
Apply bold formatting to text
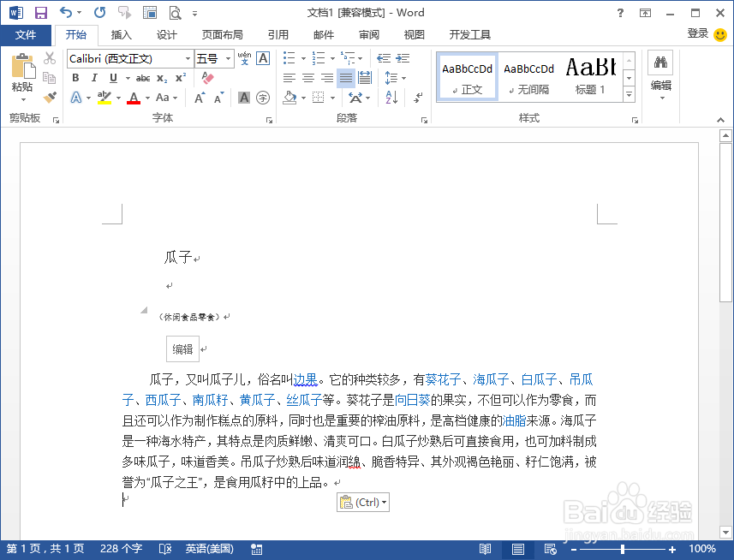coord(75,77)
